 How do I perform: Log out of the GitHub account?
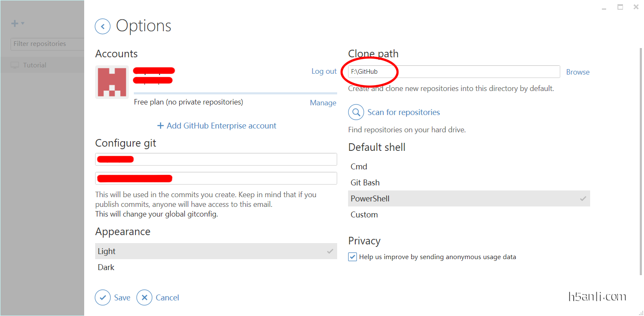(324, 71)
